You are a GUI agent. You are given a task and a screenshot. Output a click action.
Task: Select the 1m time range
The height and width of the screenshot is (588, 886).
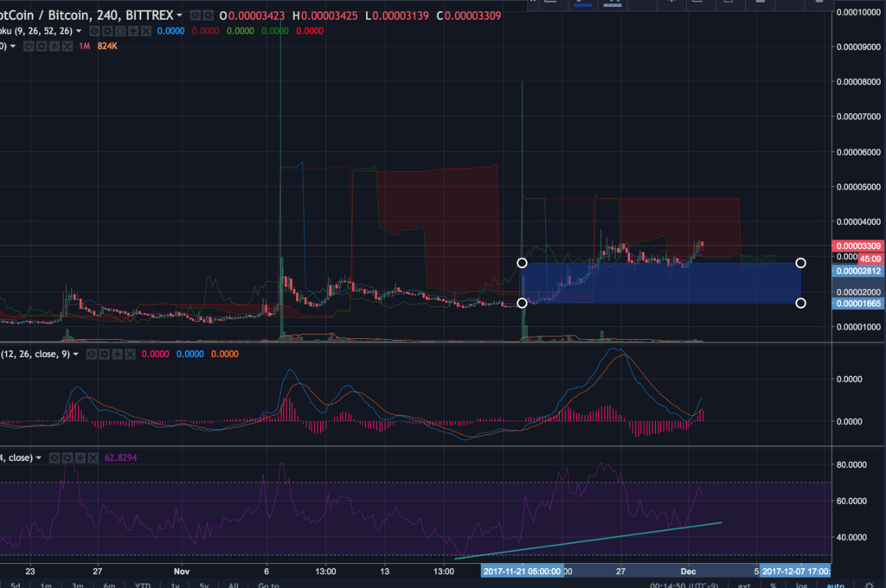(x=46, y=585)
